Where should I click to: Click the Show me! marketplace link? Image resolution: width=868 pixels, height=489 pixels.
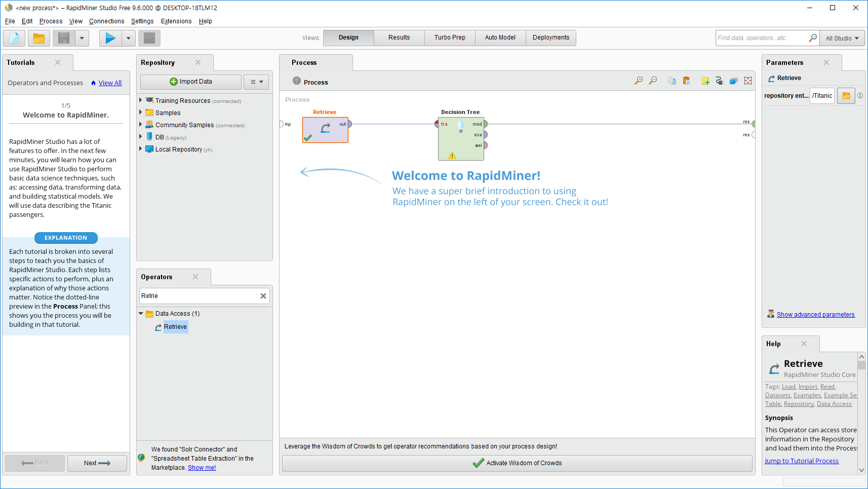click(x=202, y=468)
